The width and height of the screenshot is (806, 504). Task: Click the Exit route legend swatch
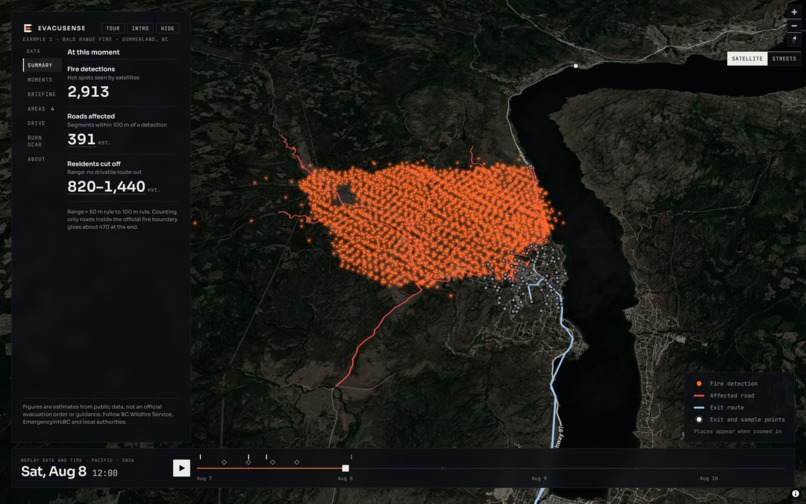(699, 407)
